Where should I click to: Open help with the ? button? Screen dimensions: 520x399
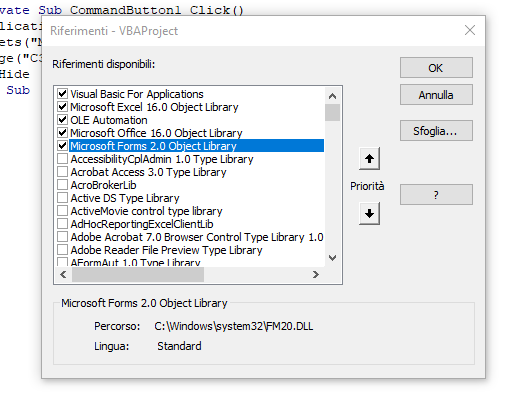pos(436,195)
